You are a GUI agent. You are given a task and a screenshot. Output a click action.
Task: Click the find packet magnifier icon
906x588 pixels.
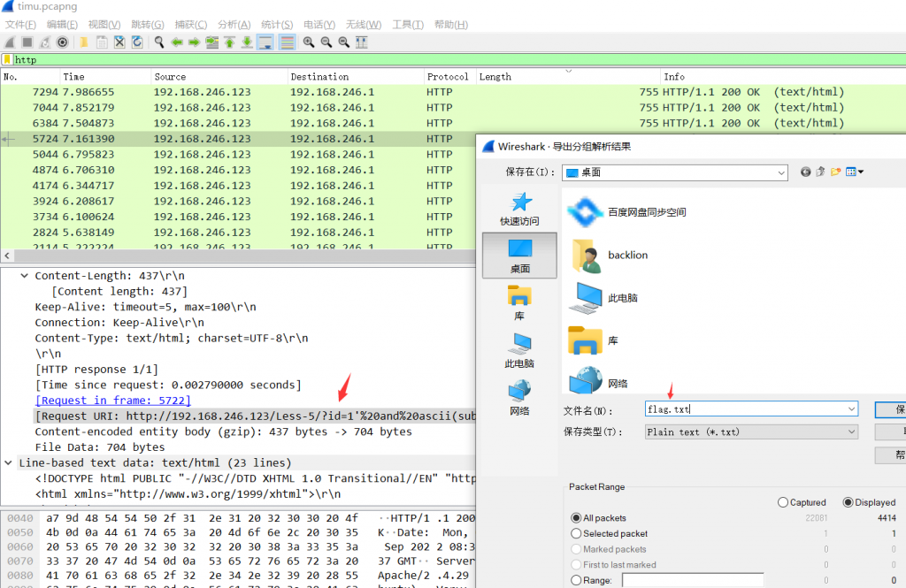tap(159, 42)
